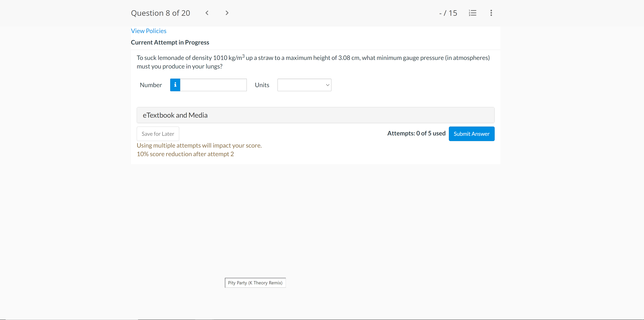This screenshot has width=644, height=320.
Task: Click the Attempts: 0 of 5 used text
Action: point(416,133)
